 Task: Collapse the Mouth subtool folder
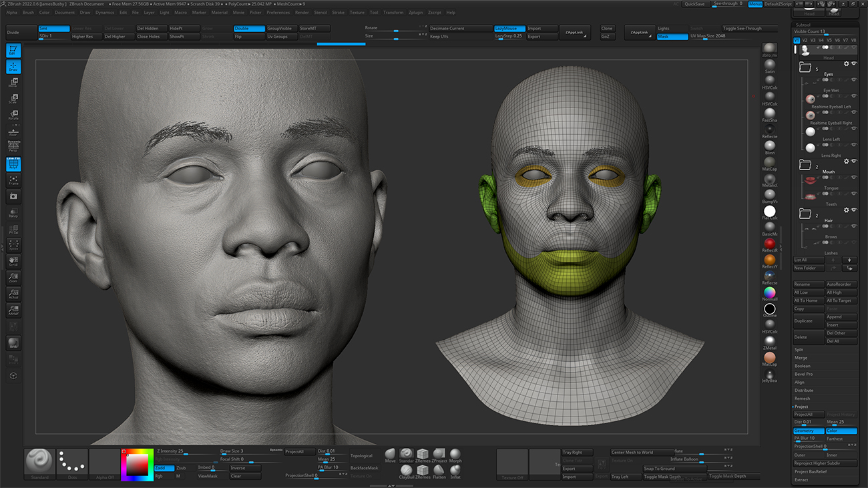coord(805,164)
